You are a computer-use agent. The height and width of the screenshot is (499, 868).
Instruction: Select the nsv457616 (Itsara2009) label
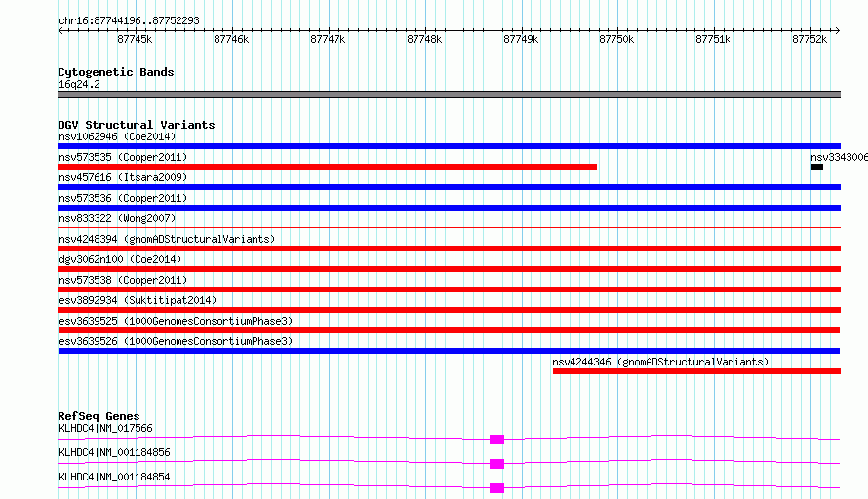tap(123, 177)
